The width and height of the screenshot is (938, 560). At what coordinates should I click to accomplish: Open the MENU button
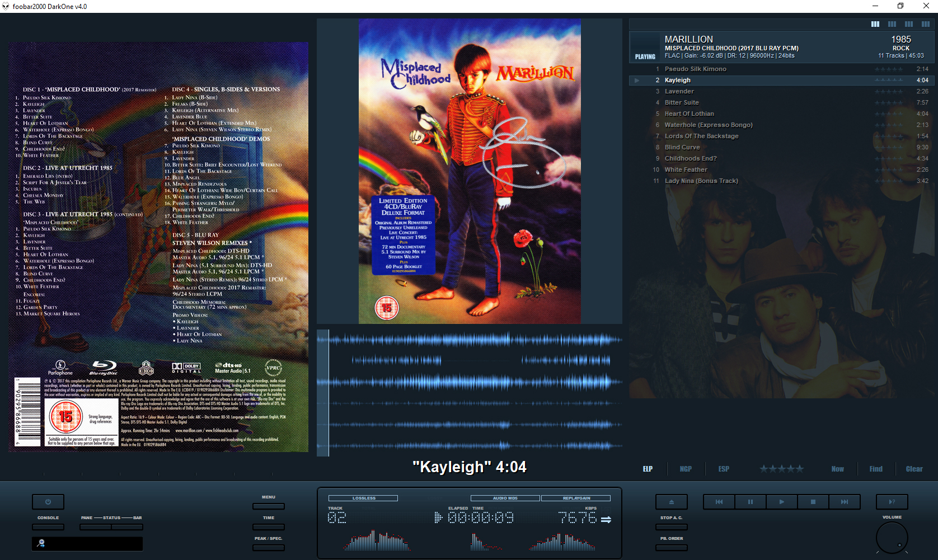(269, 506)
